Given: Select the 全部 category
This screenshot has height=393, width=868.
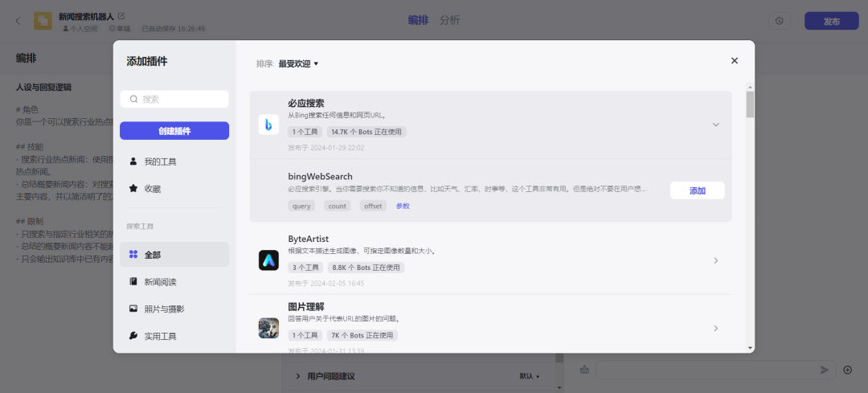Looking at the screenshot, I should click(x=174, y=255).
